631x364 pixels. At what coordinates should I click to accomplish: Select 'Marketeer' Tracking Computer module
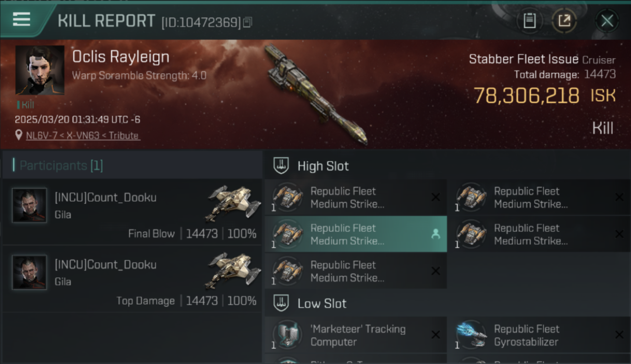click(356, 335)
